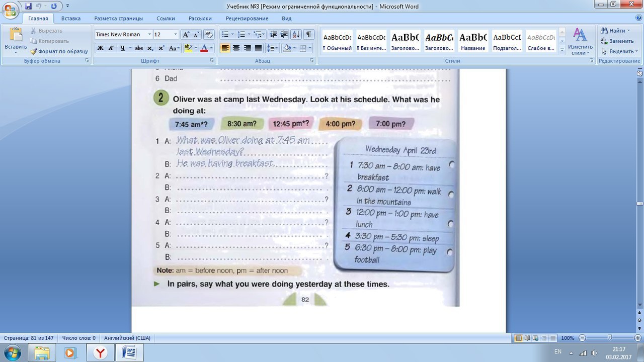Screen dimensions: 644x362
Task: Click the Office button
Action: (10, 11)
